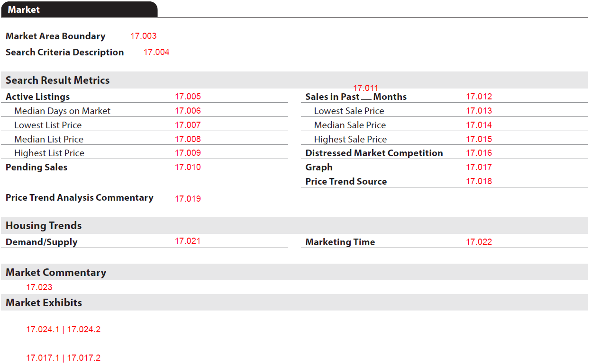Select field code 17.006

[x=188, y=111]
